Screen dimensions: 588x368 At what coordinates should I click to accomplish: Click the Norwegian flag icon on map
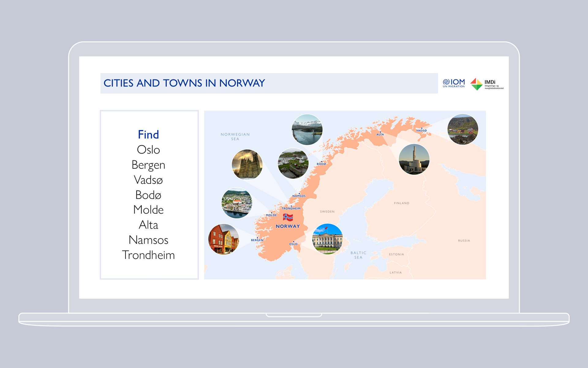coord(288,217)
